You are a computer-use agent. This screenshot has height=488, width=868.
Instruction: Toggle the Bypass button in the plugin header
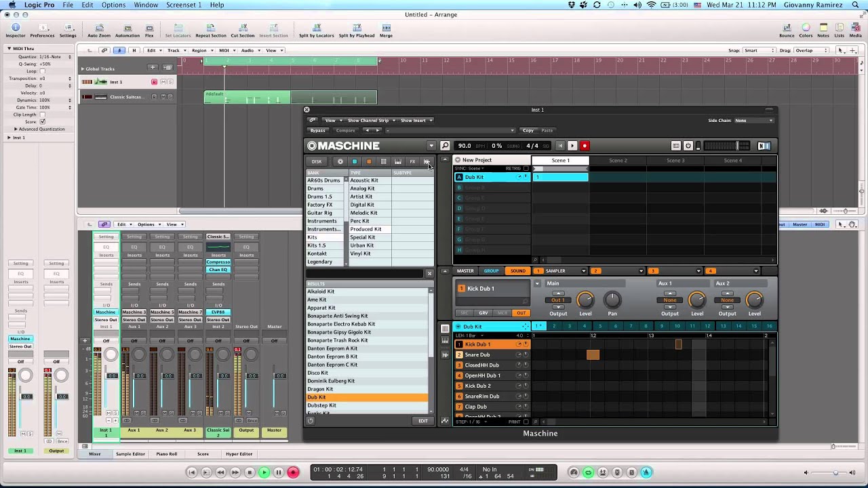point(317,130)
